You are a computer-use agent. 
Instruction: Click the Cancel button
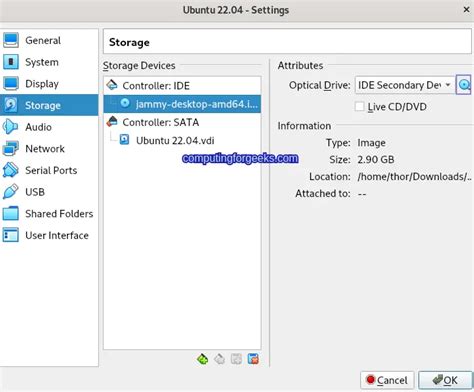point(387,380)
